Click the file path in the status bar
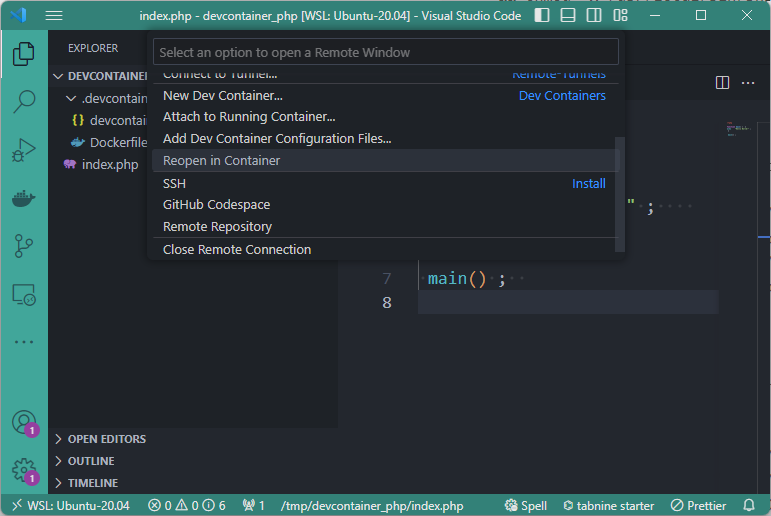The image size is (771, 516). [x=372, y=506]
